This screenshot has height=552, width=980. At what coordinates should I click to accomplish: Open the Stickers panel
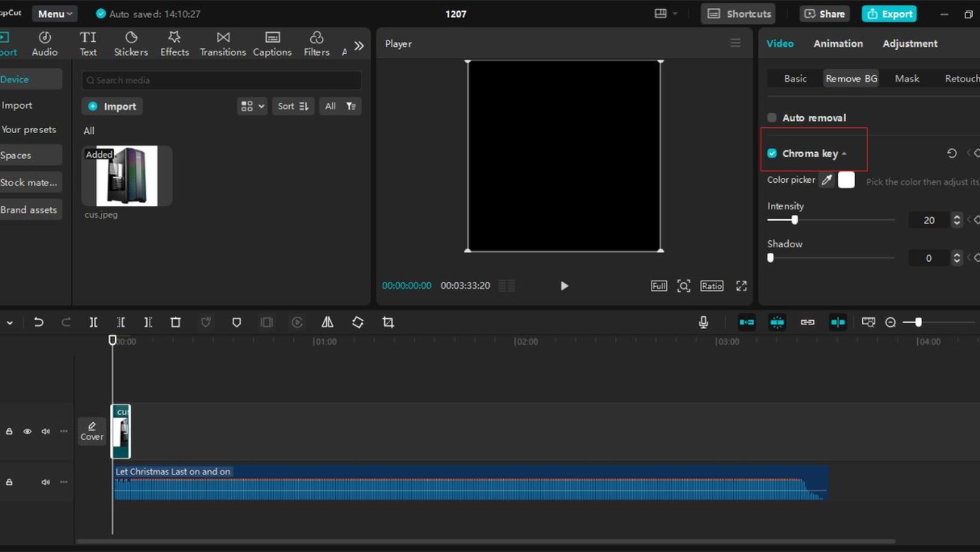(x=131, y=44)
